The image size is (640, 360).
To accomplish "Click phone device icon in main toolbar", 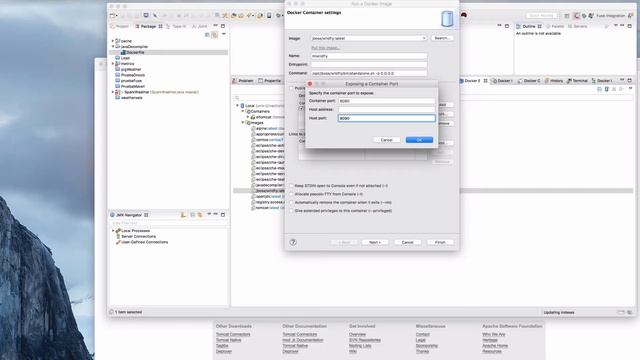I will (x=269, y=16).
